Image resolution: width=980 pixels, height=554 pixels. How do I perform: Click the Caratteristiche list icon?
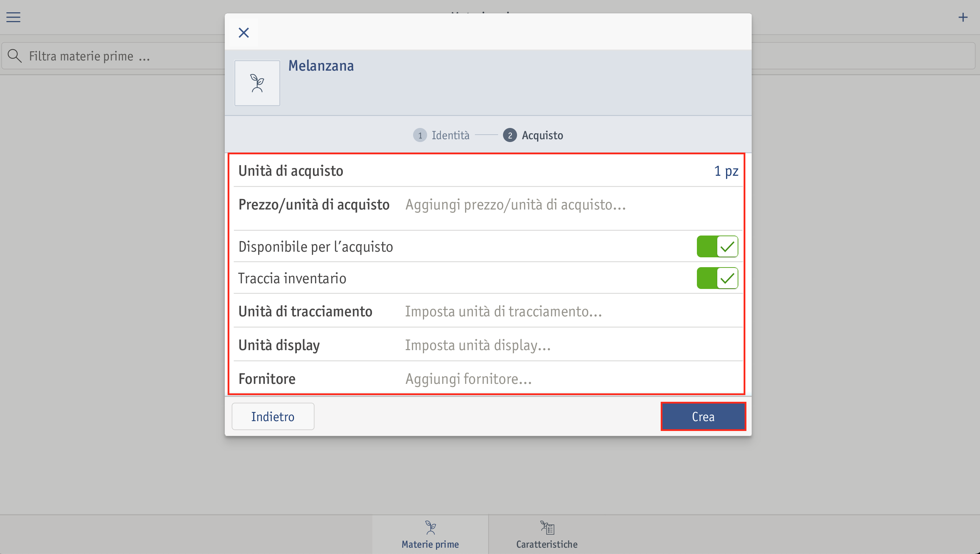pyautogui.click(x=547, y=527)
